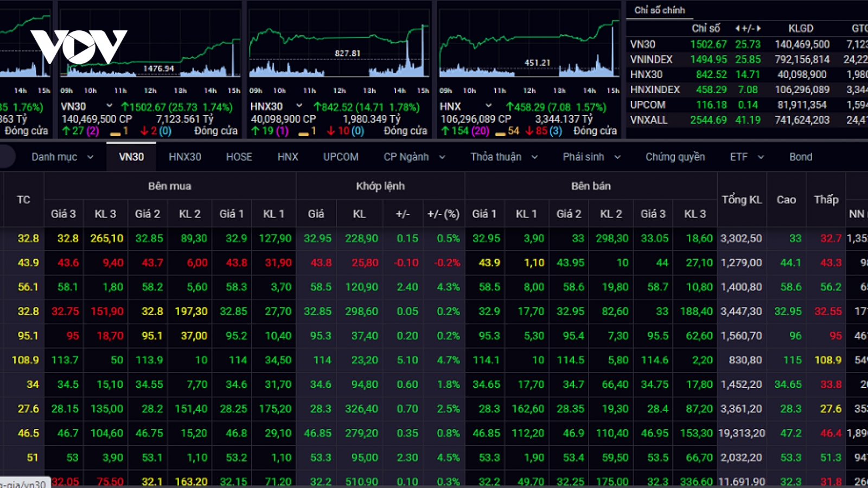Click the 43.8 matched price in red
Screen dimensions: 868x488
(x=321, y=262)
